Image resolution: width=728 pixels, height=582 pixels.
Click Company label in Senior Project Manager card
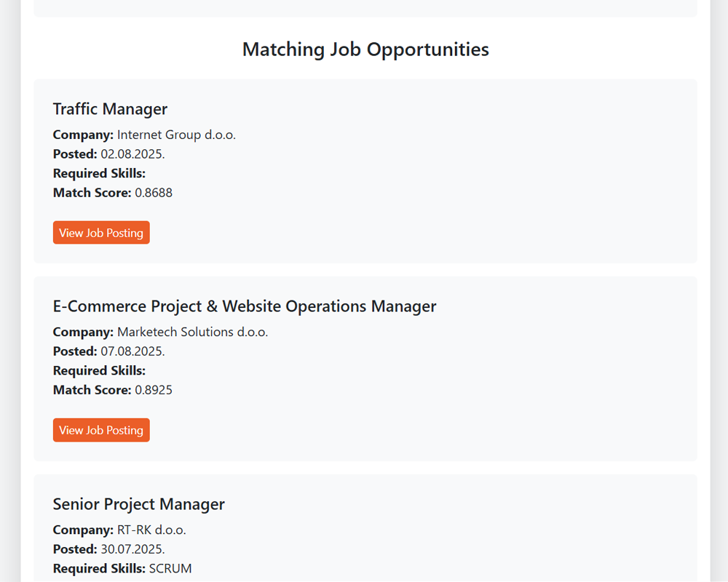pos(83,530)
